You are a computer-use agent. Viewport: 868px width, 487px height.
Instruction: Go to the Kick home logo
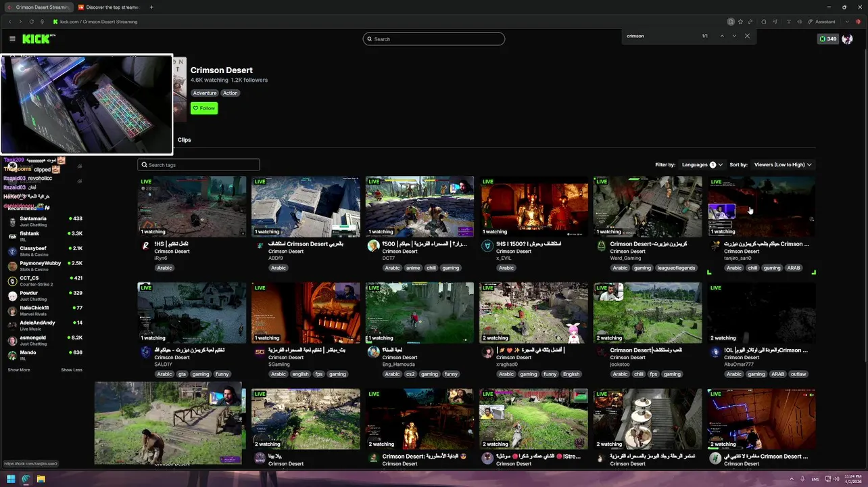(38, 39)
